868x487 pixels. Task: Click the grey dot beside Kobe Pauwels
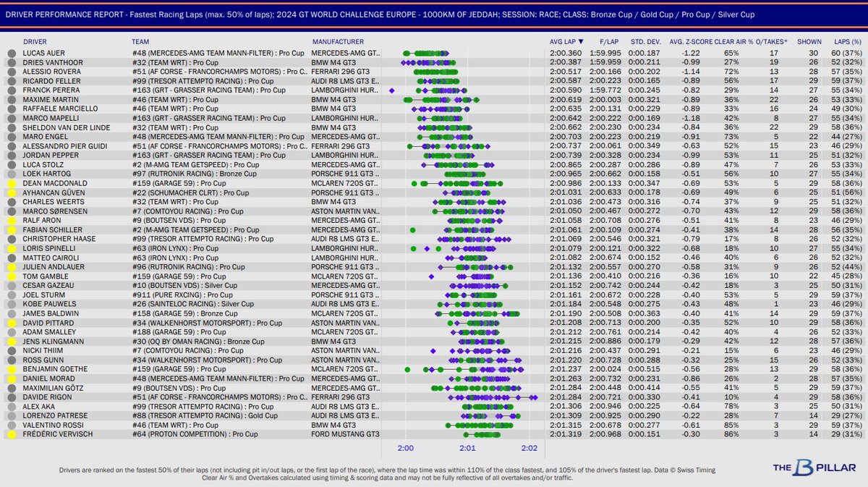(11, 303)
